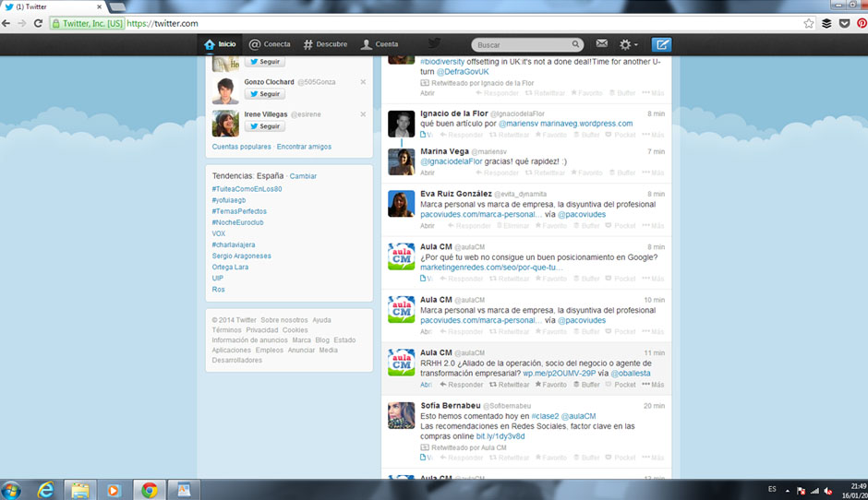The height and width of the screenshot is (500, 868).
Task: Click in the Buscar search field
Action: pos(521,44)
